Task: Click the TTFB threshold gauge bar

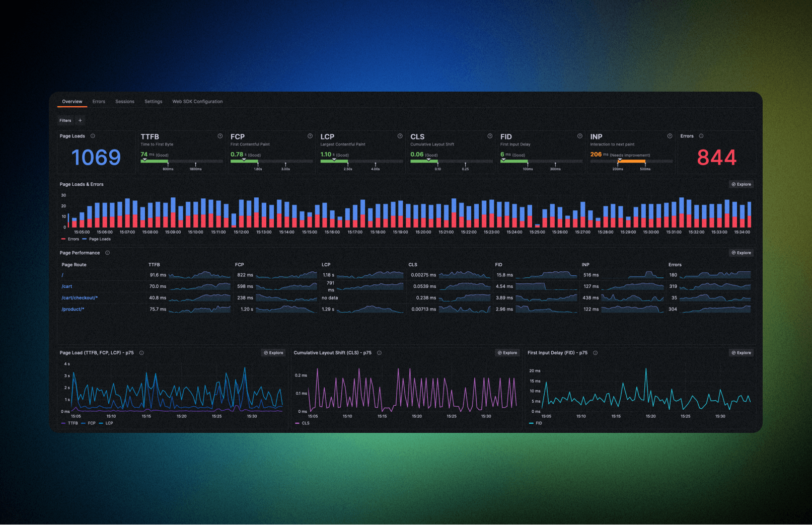Action: pos(182,161)
